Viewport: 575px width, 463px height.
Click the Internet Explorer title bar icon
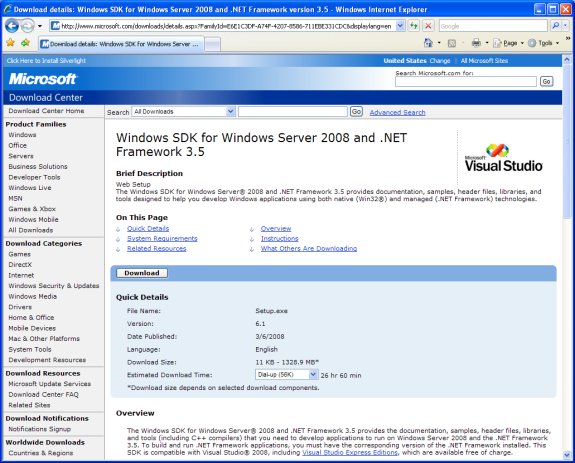pos(8,9)
